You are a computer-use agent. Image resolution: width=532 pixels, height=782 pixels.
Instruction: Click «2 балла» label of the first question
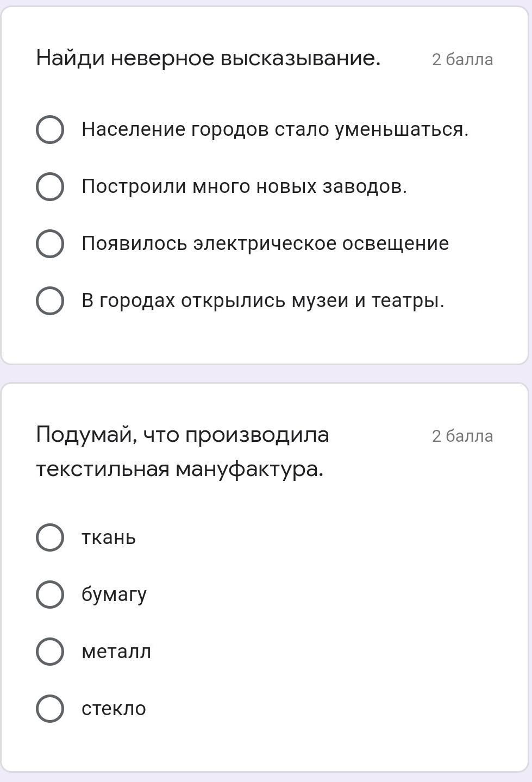coord(462,60)
